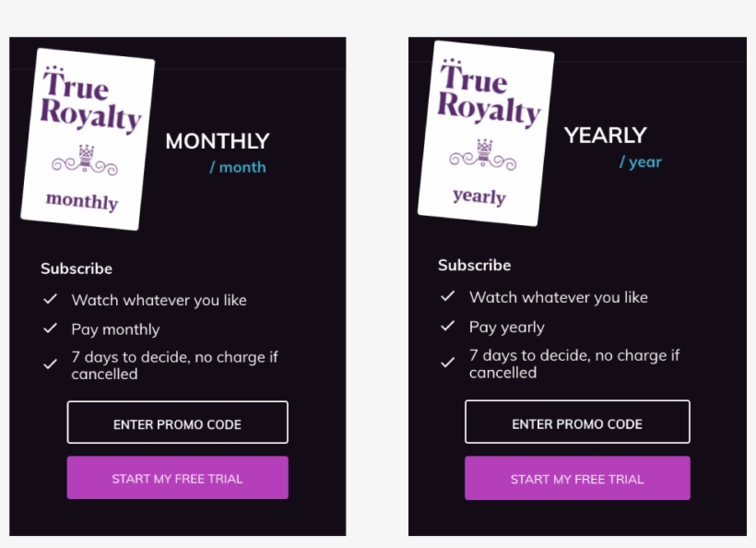Image resolution: width=756 pixels, height=548 pixels.
Task: Click the checkmark next to "Pay monthly"
Action: (x=51, y=328)
